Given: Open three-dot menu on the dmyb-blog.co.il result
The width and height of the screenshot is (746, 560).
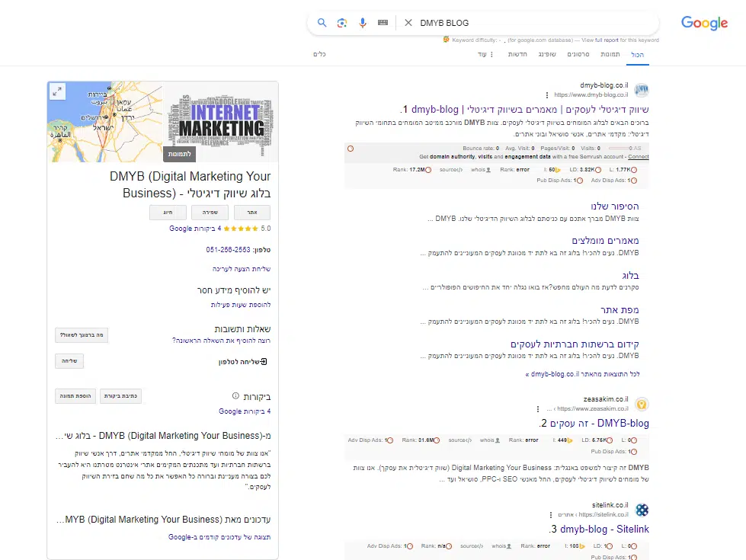Looking at the screenshot, I should (x=547, y=95).
